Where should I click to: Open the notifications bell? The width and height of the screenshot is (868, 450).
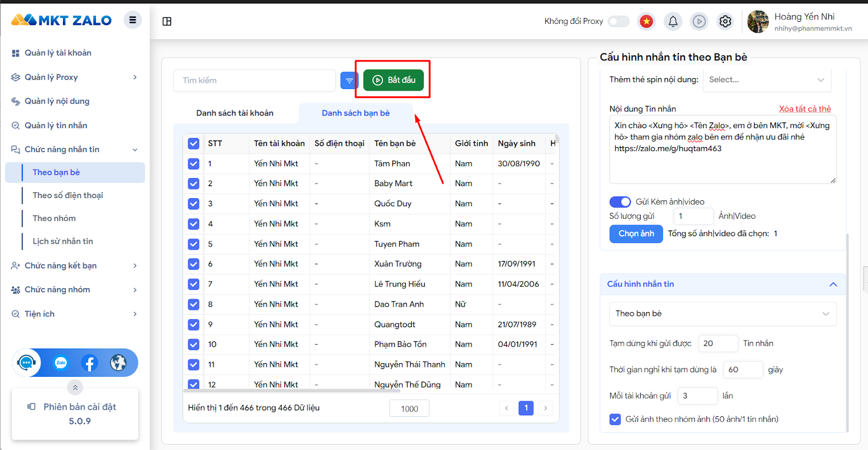(x=673, y=21)
